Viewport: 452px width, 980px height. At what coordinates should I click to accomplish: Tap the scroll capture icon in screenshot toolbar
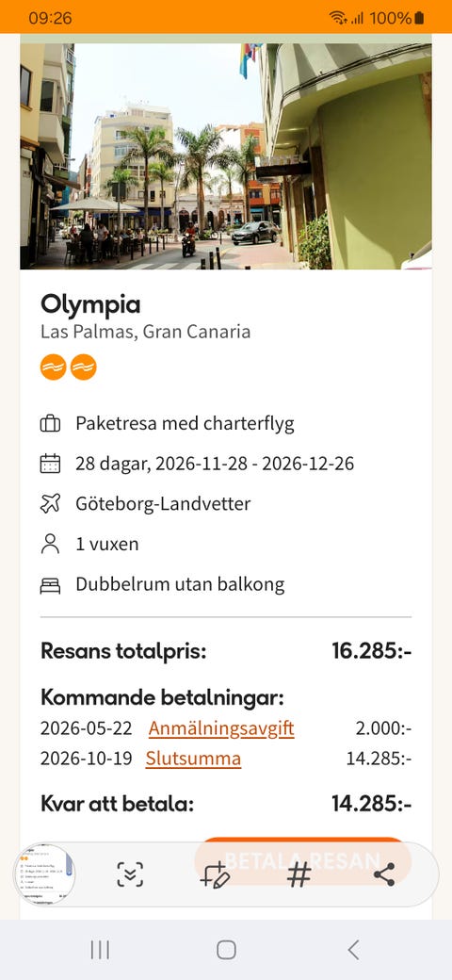(x=130, y=874)
